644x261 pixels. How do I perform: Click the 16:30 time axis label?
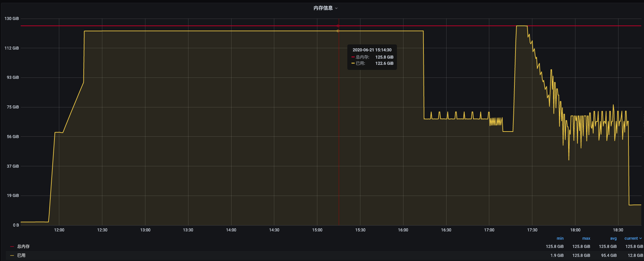pyautogui.click(x=446, y=230)
